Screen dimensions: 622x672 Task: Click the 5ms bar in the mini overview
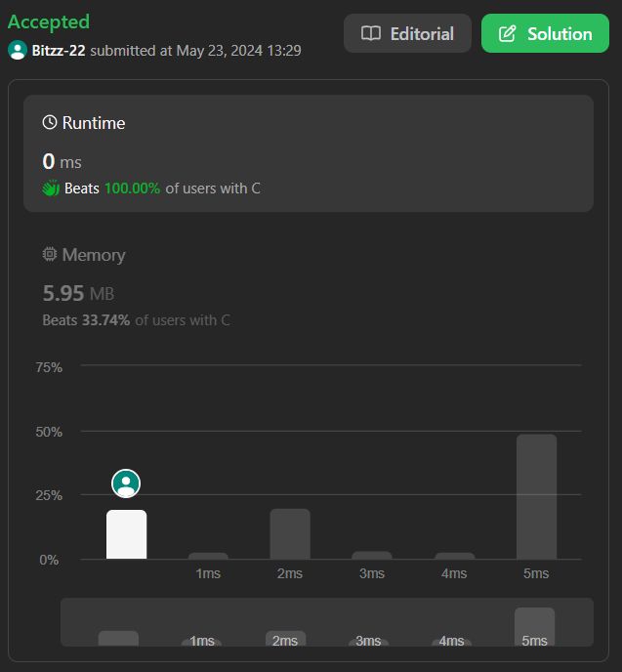pos(535,626)
